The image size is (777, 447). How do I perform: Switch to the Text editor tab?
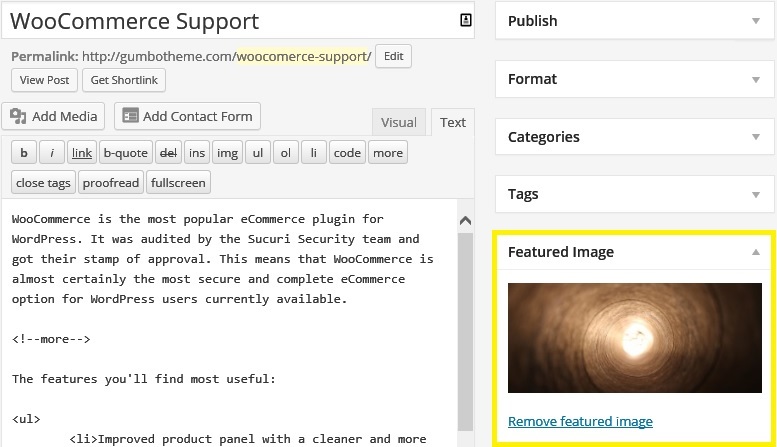pyautogui.click(x=452, y=122)
